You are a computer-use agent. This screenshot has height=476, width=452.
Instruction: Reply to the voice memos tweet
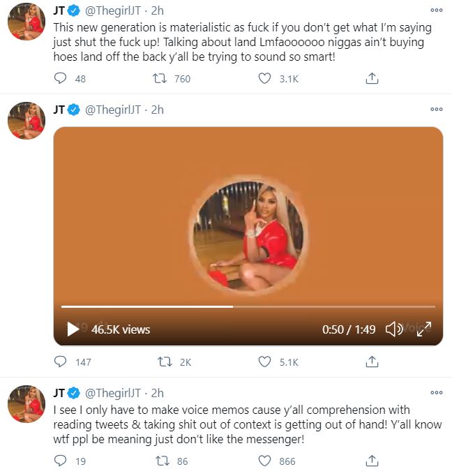tap(60, 461)
